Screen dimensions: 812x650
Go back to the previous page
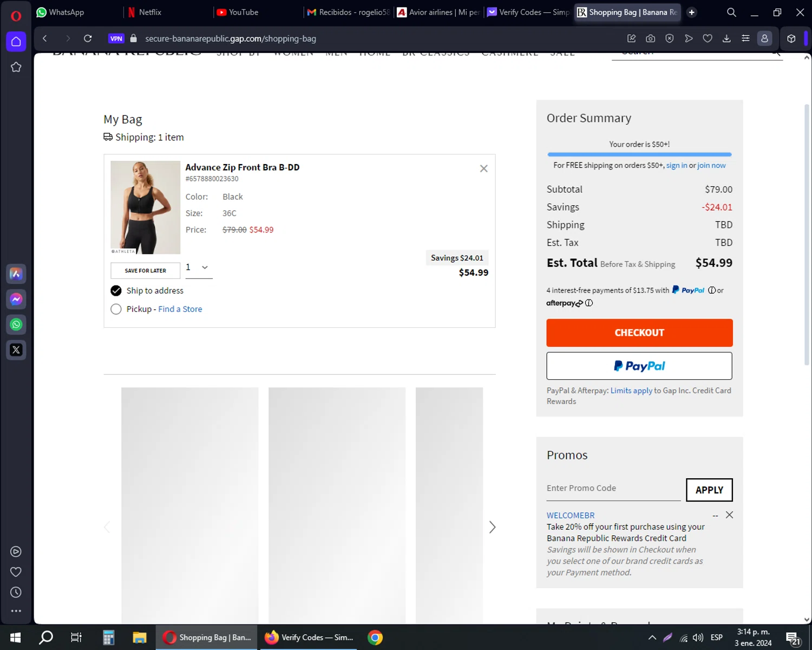point(45,38)
